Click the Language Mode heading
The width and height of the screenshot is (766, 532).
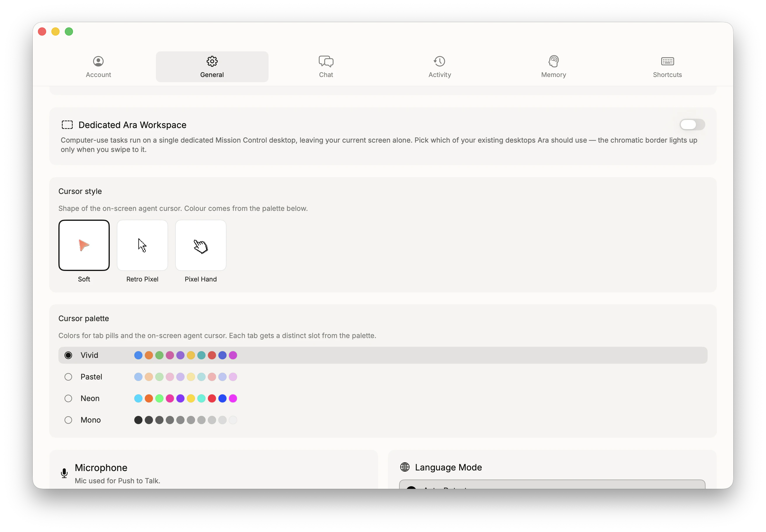(448, 467)
